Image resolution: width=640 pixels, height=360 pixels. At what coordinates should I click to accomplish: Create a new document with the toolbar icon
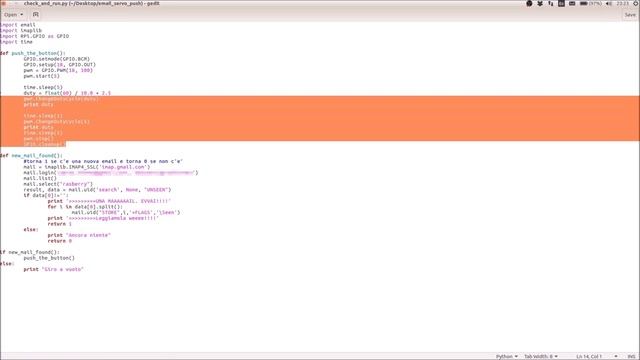point(36,15)
